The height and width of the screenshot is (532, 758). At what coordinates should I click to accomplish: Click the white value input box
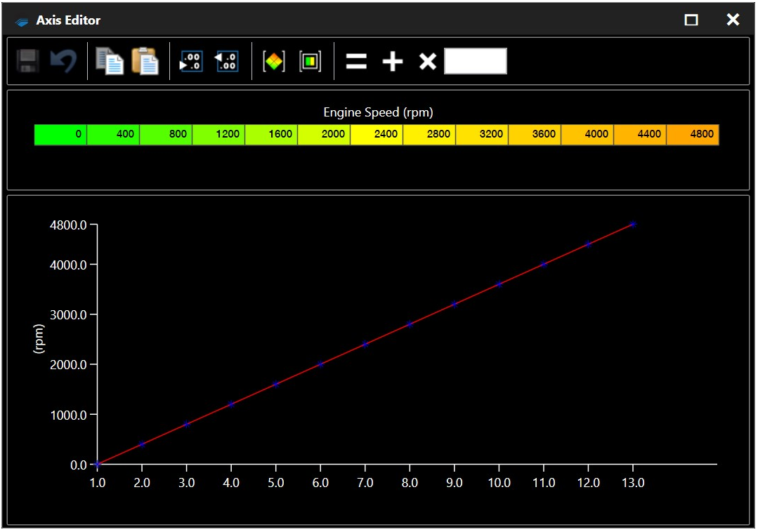pyautogui.click(x=476, y=62)
